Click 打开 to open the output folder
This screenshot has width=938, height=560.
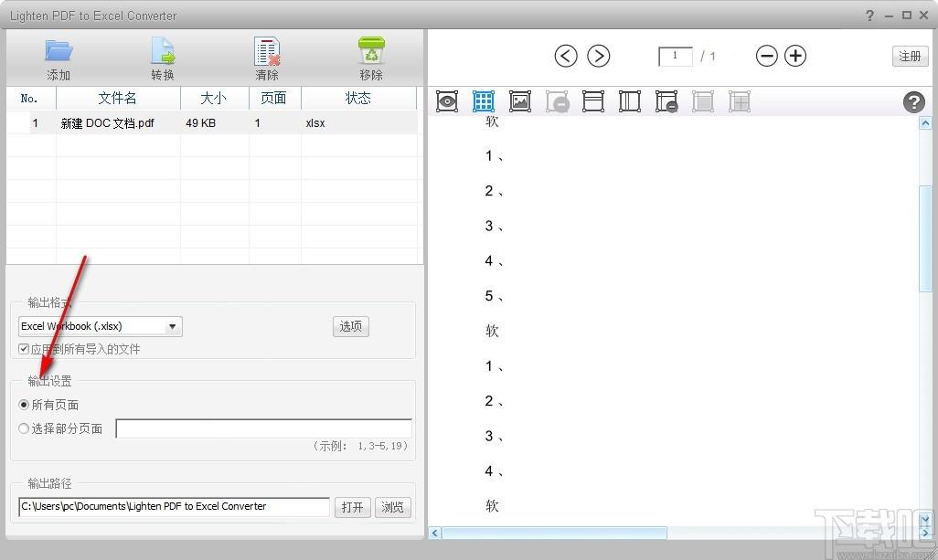point(352,507)
